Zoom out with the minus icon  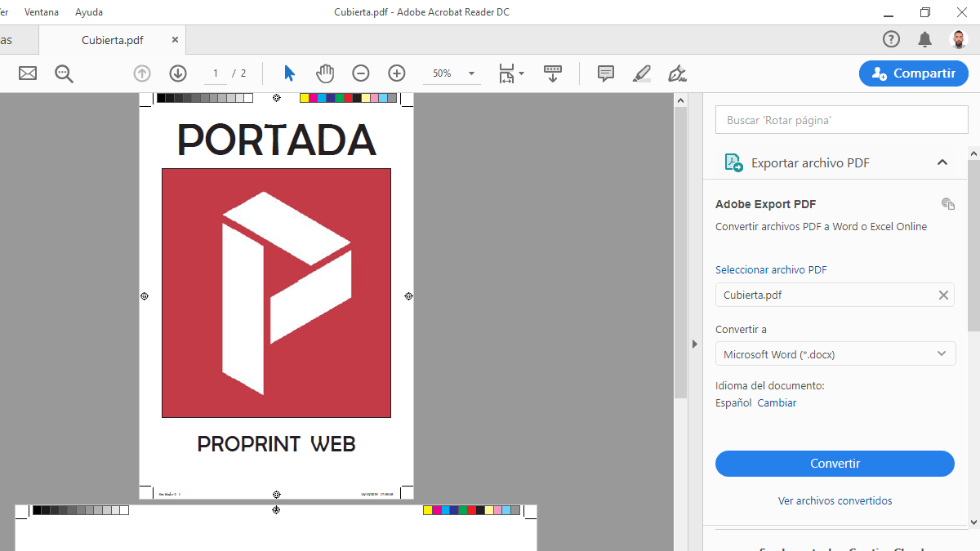coord(361,73)
